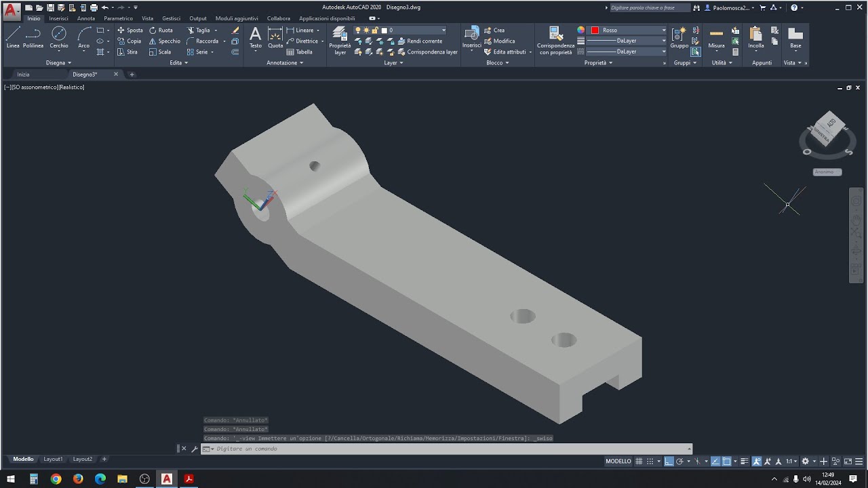Toggle object snap tracking
Image resolution: width=868 pixels, height=488 pixels.
(x=715, y=461)
